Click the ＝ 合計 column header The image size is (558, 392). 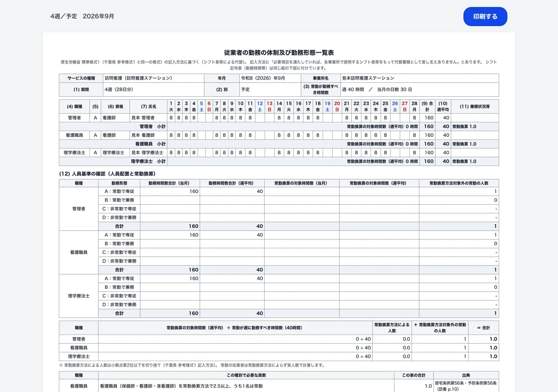pos(484,328)
